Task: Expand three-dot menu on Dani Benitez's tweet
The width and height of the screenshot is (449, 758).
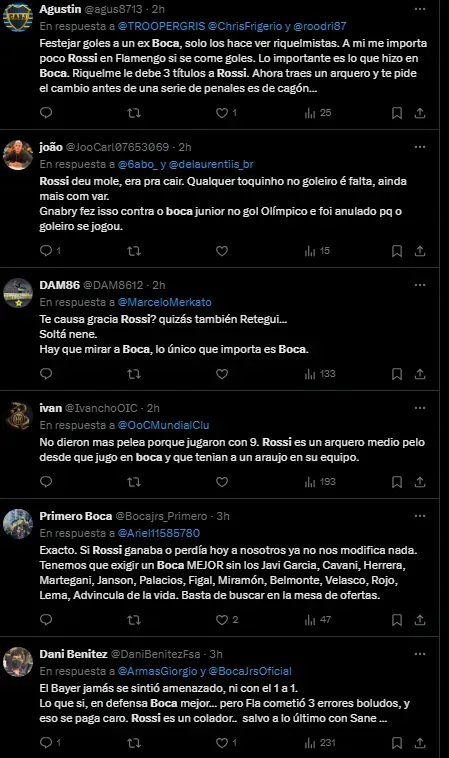Action: point(420,654)
